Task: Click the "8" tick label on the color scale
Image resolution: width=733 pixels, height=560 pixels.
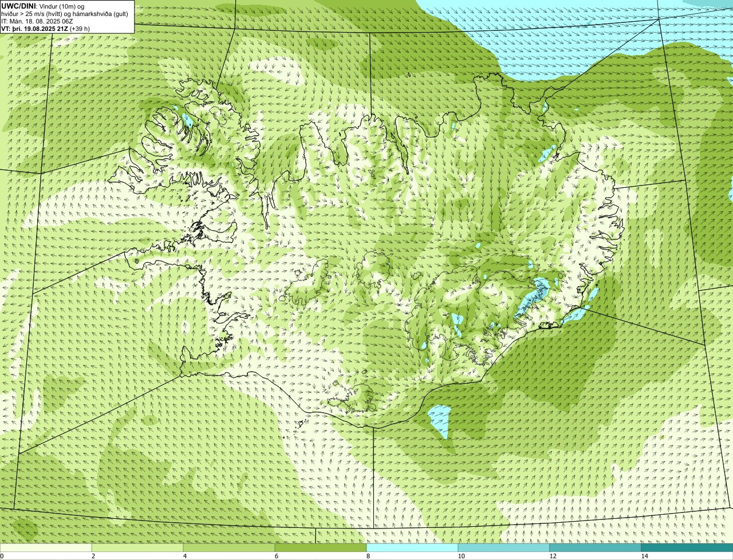Action: click(x=368, y=556)
